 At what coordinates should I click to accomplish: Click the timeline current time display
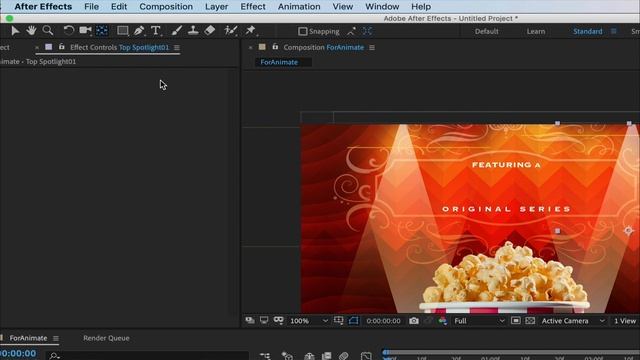pos(18,353)
